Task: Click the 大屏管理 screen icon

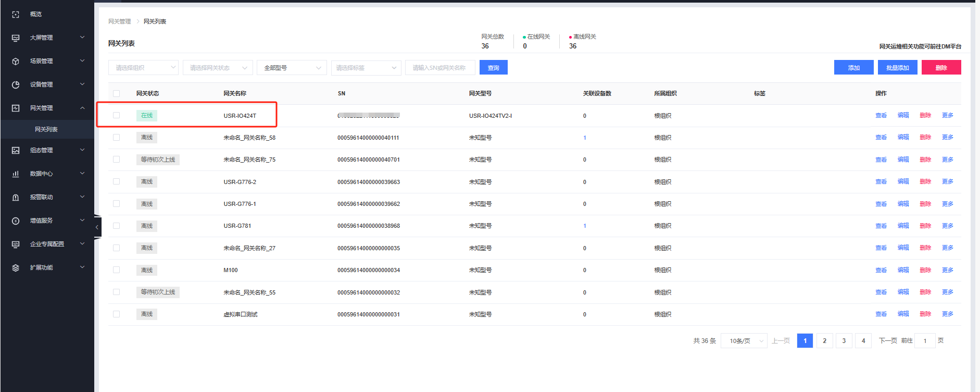Action: pyautogui.click(x=16, y=38)
